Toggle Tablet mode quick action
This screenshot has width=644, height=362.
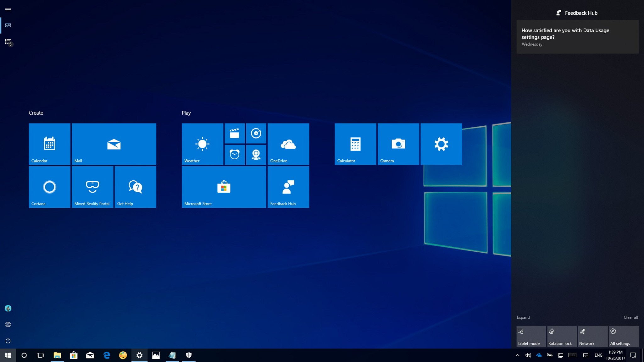[x=531, y=336]
